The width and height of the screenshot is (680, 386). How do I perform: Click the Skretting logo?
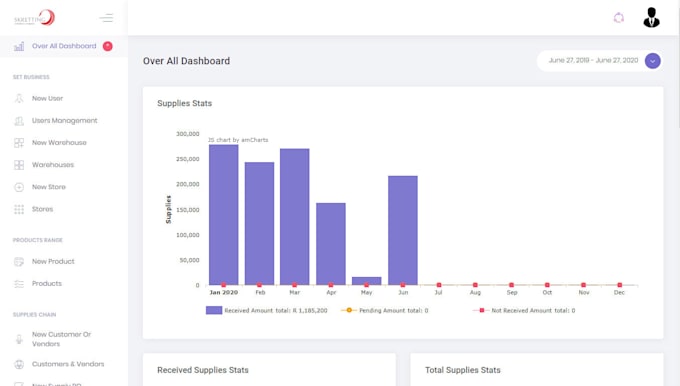tap(35, 18)
